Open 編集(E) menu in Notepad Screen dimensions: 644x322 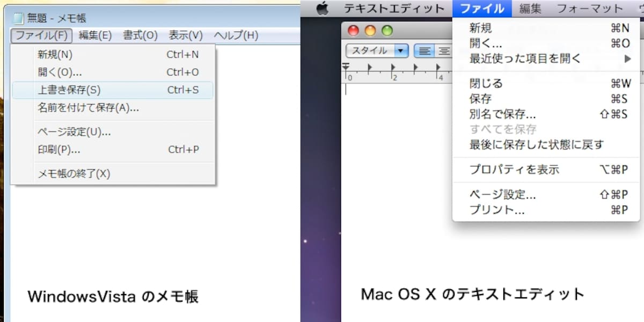[x=95, y=35]
